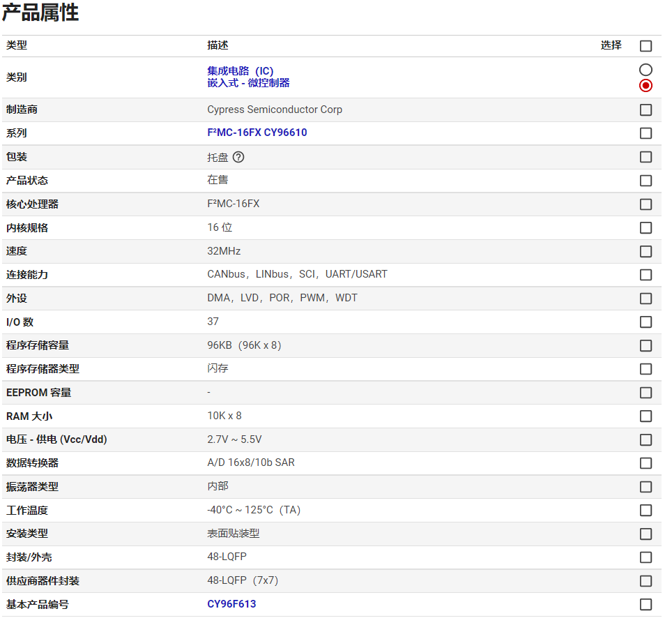Select the 集成电路 (IC) radio button
The height and width of the screenshot is (625, 672).
click(x=646, y=70)
